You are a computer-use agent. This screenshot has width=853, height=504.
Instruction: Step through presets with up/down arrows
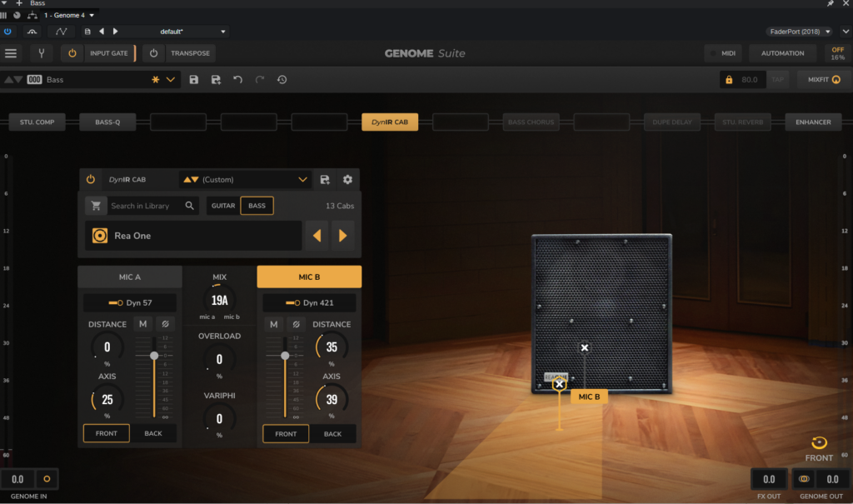13,79
